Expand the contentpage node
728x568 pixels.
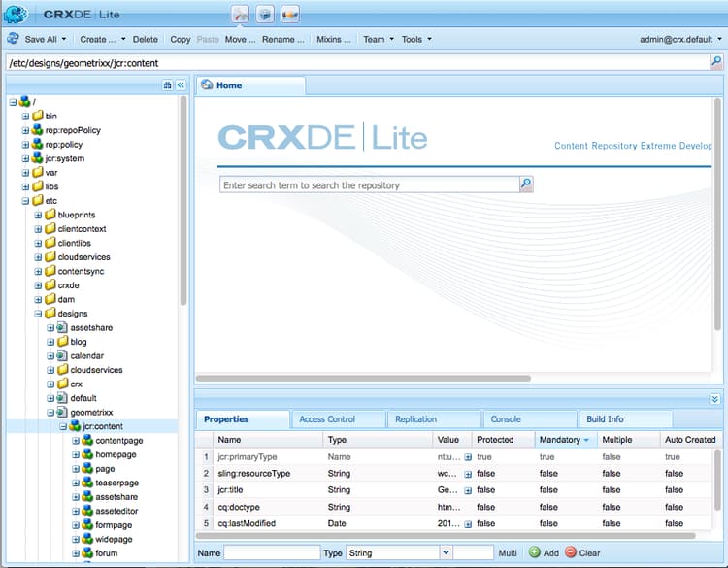click(76, 441)
